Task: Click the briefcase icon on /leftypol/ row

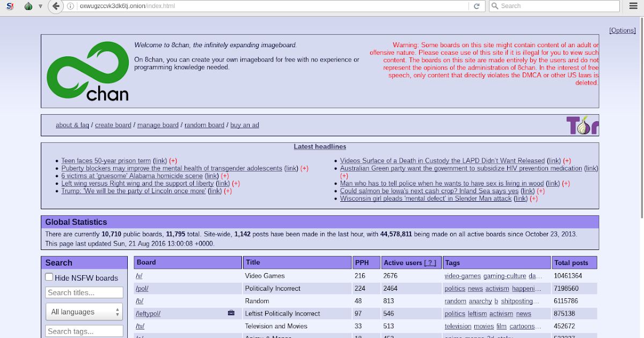Action: pyautogui.click(x=231, y=313)
